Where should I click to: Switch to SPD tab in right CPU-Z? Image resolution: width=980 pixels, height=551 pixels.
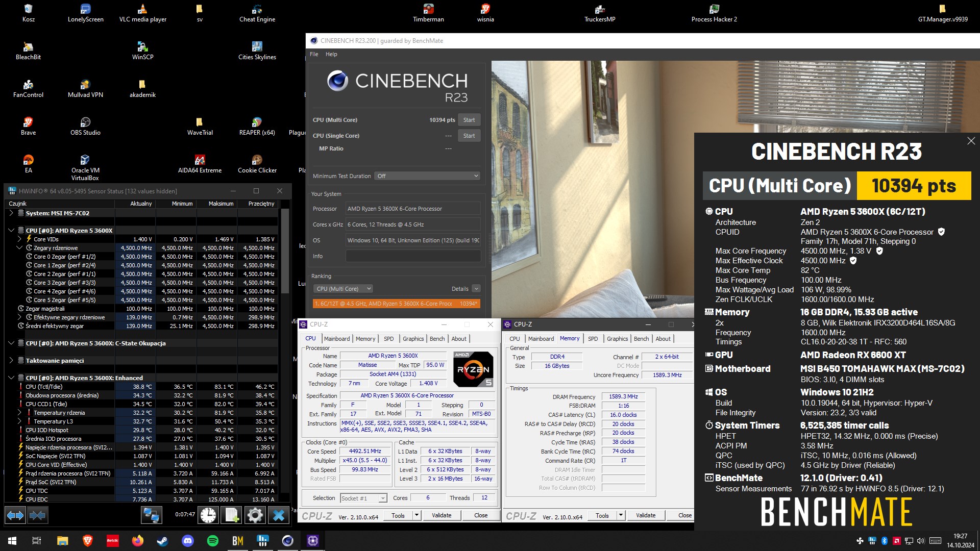(593, 339)
